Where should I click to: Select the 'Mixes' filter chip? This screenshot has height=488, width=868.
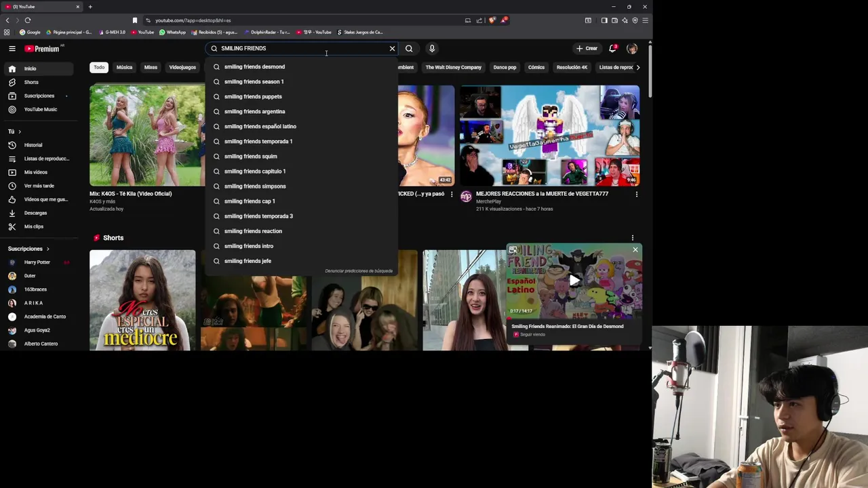click(151, 67)
